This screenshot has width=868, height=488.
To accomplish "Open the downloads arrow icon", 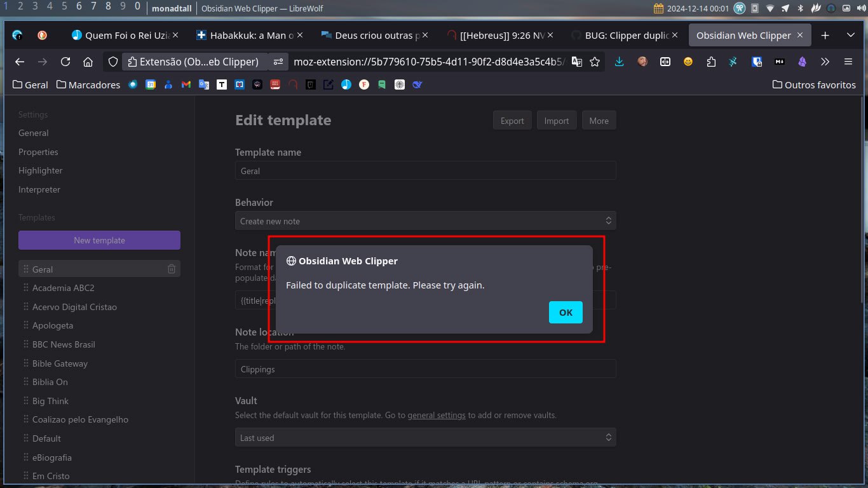I will coord(620,62).
